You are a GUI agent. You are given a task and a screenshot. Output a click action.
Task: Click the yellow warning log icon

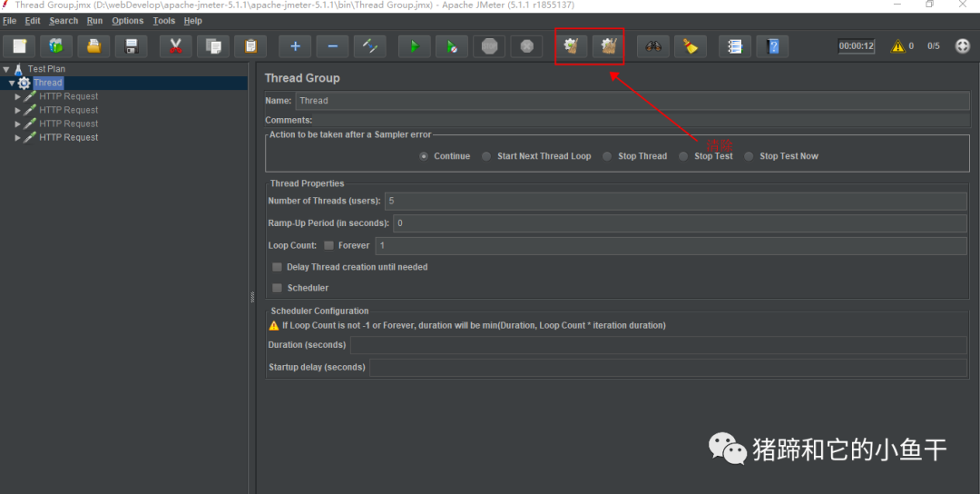(897, 45)
